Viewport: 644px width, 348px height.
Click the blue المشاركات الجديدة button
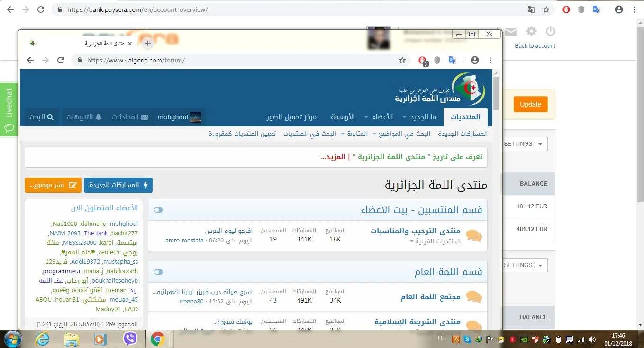click(x=118, y=185)
